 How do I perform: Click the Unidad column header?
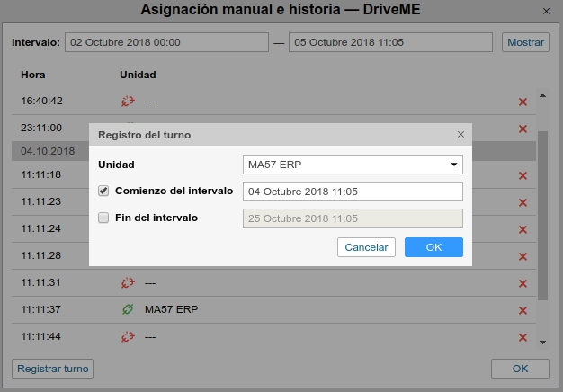[138, 75]
